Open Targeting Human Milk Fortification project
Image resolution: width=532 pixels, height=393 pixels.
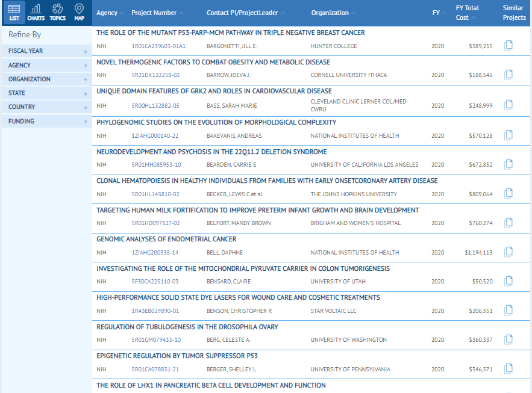pos(257,211)
